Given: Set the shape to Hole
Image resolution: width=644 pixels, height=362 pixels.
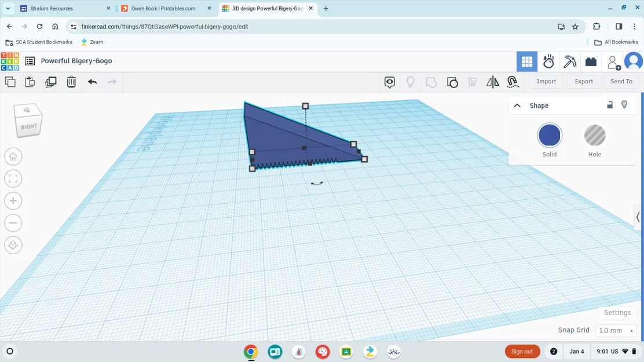Looking at the screenshot, I should click(595, 136).
